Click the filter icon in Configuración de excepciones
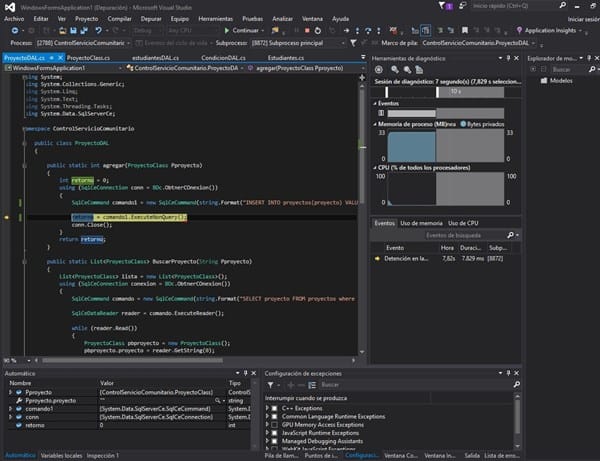The width and height of the screenshot is (600, 461). [272, 385]
